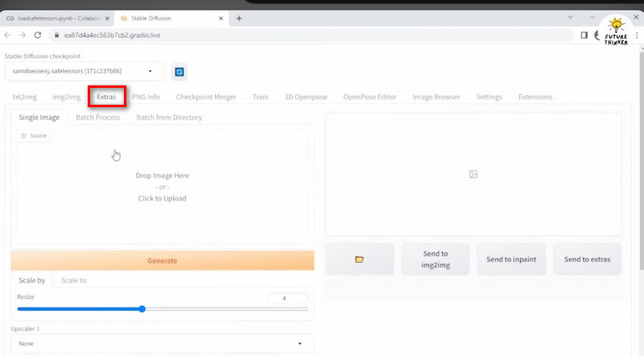The height and width of the screenshot is (357, 644).
Task: Open the output folder icon button
Action: (360, 259)
